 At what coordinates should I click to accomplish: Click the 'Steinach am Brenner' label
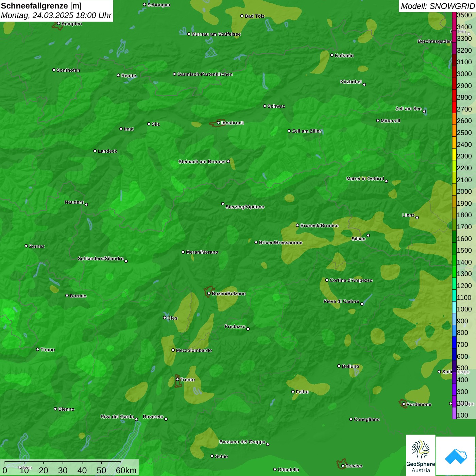pyautogui.click(x=202, y=161)
